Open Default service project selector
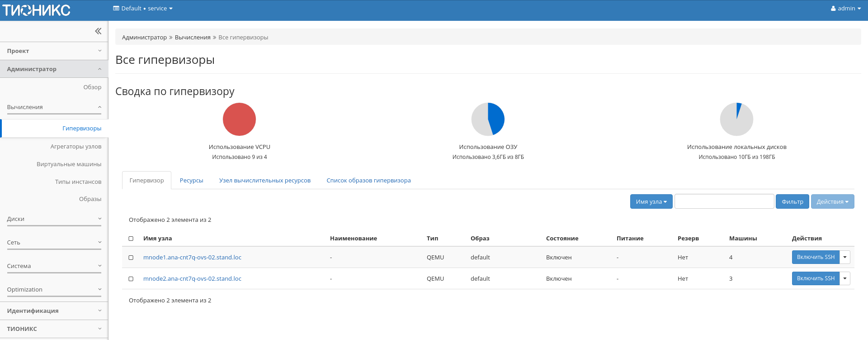868x340 pixels. 143,9
